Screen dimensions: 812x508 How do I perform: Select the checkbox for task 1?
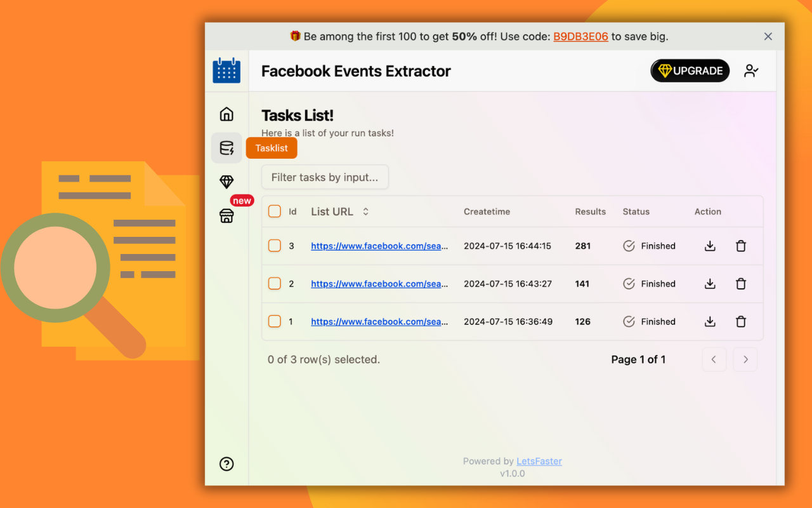click(275, 321)
